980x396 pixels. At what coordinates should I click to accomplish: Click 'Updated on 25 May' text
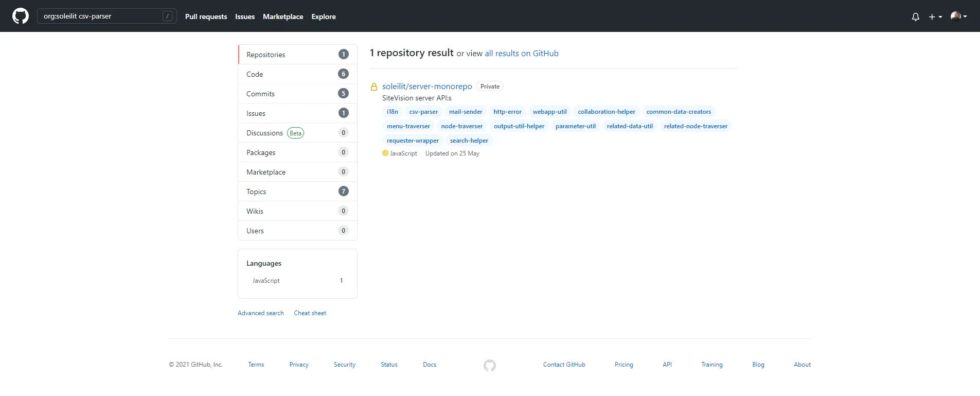452,153
